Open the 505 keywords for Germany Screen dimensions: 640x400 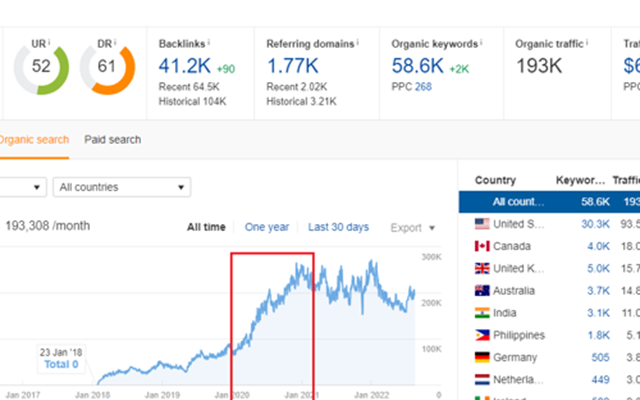point(600,358)
